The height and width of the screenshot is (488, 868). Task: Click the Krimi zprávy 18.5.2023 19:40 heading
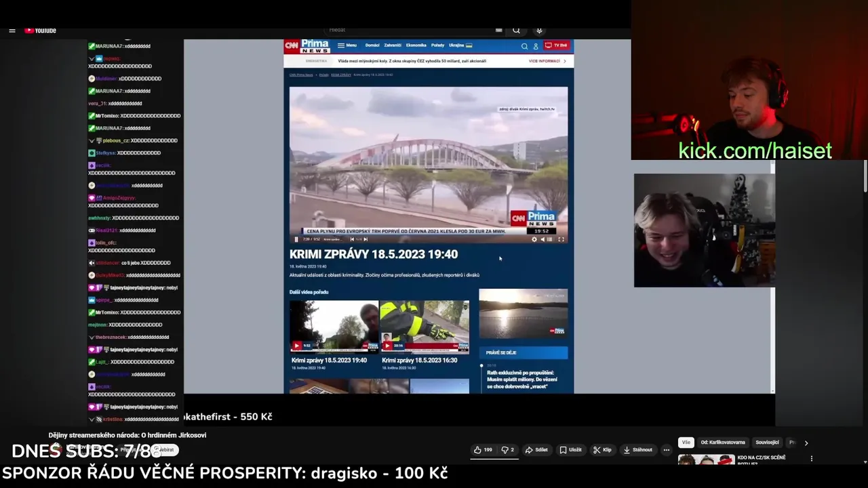pos(374,254)
